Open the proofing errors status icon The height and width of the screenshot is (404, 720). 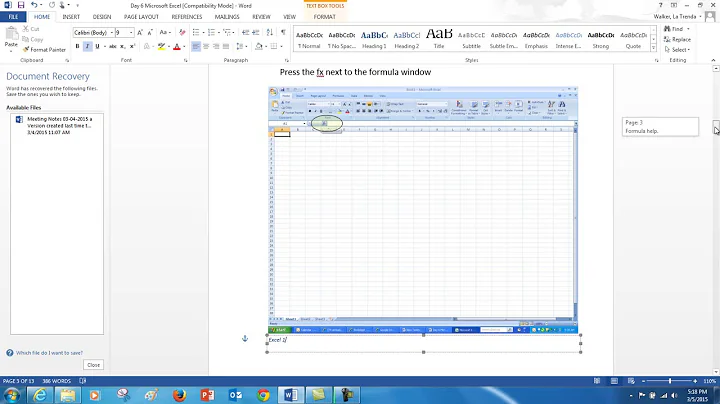(83, 381)
